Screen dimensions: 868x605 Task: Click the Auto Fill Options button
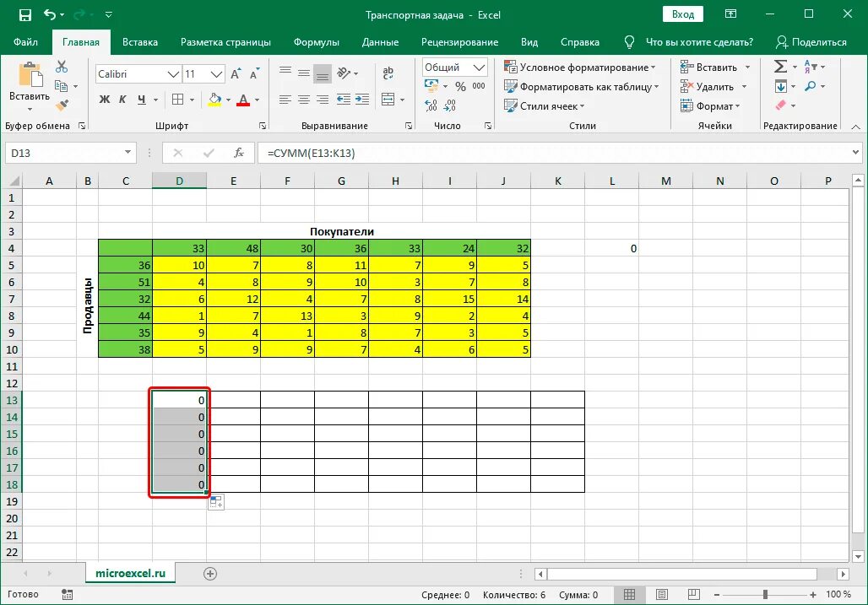(x=216, y=502)
